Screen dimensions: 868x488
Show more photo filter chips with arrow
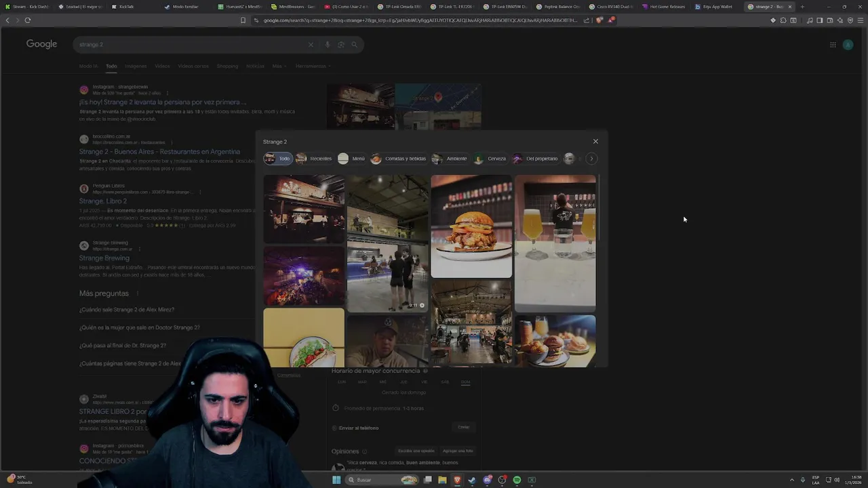[x=591, y=159]
